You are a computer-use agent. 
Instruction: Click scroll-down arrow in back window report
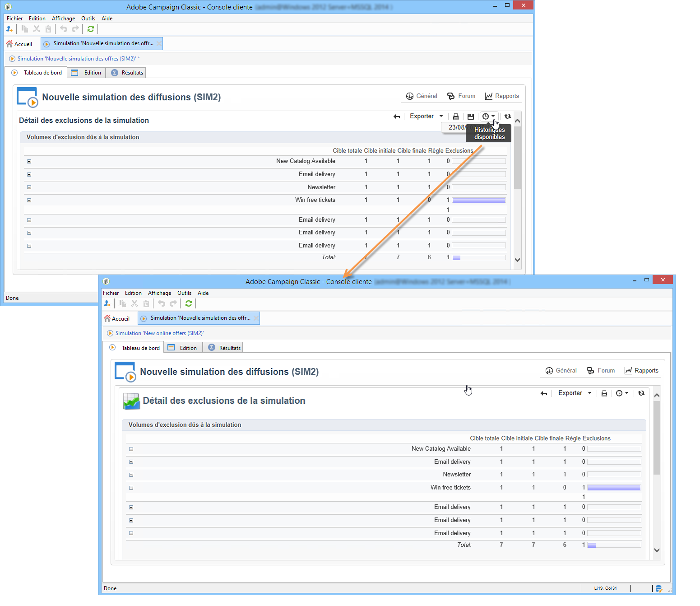coord(518,260)
